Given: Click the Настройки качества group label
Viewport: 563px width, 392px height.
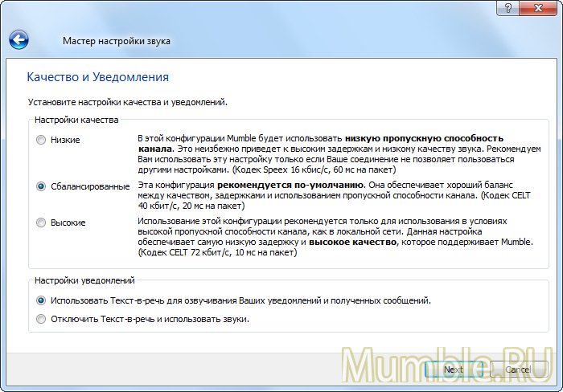Looking at the screenshot, I should click(76, 120).
